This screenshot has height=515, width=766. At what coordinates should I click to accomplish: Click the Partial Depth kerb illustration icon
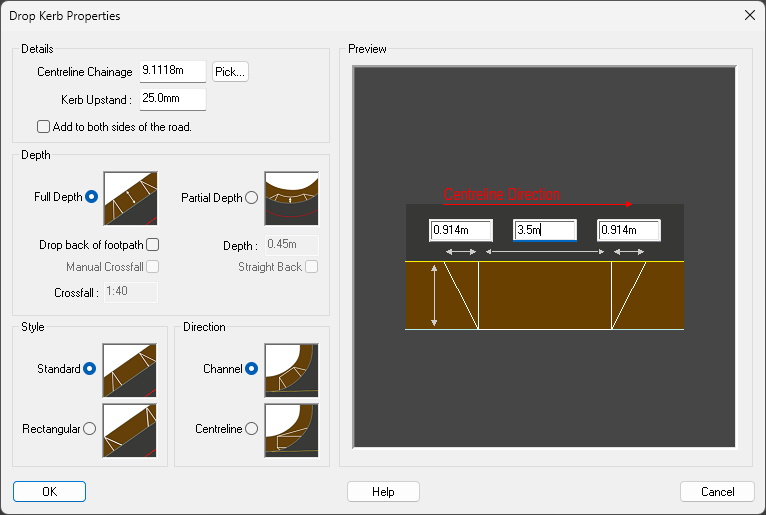pos(291,197)
